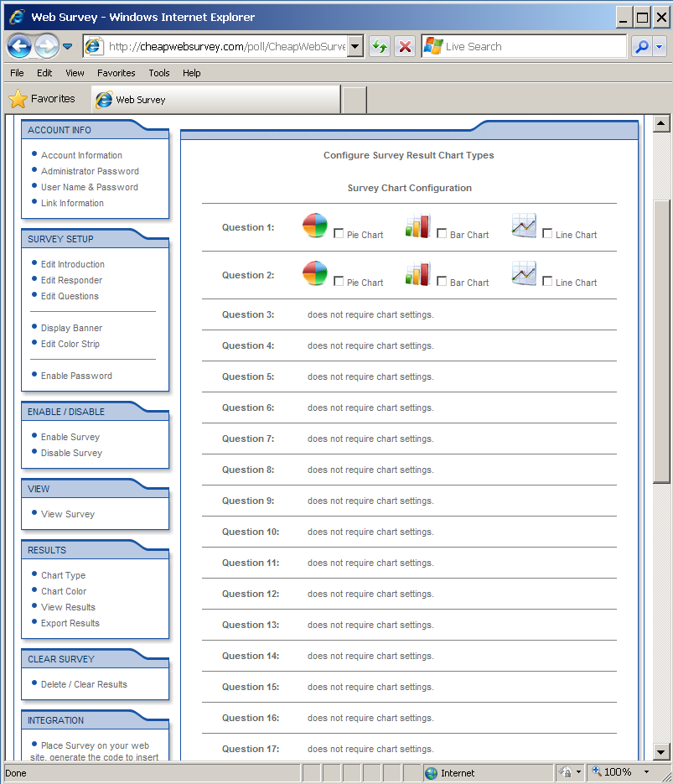
Task: Open Favorites via the star icon
Action: pyautogui.click(x=18, y=99)
